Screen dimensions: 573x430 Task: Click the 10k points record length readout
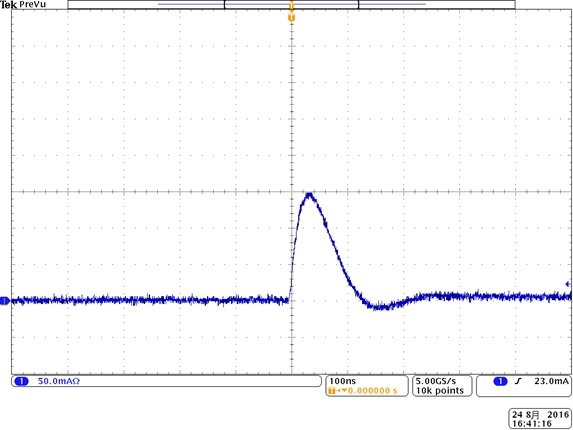pos(440,391)
